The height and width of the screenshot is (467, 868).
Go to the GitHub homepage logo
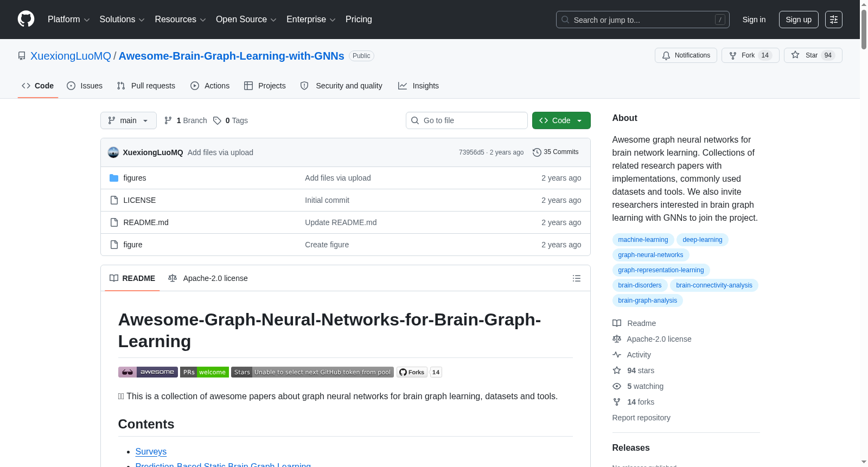(x=26, y=20)
